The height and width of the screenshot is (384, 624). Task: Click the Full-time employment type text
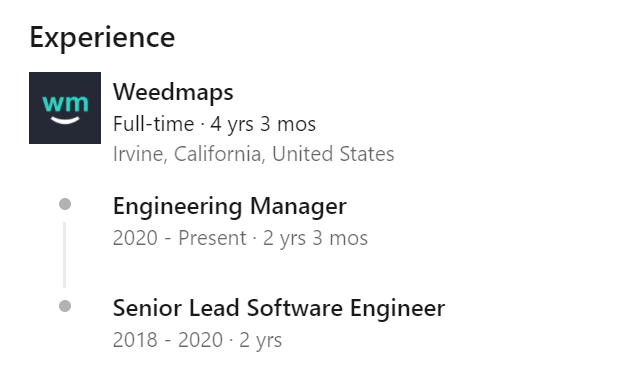click(154, 124)
